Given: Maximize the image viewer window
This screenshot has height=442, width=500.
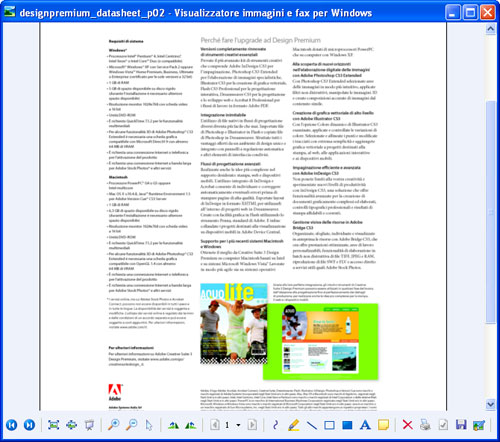Looking at the screenshot, I should point(470,13).
